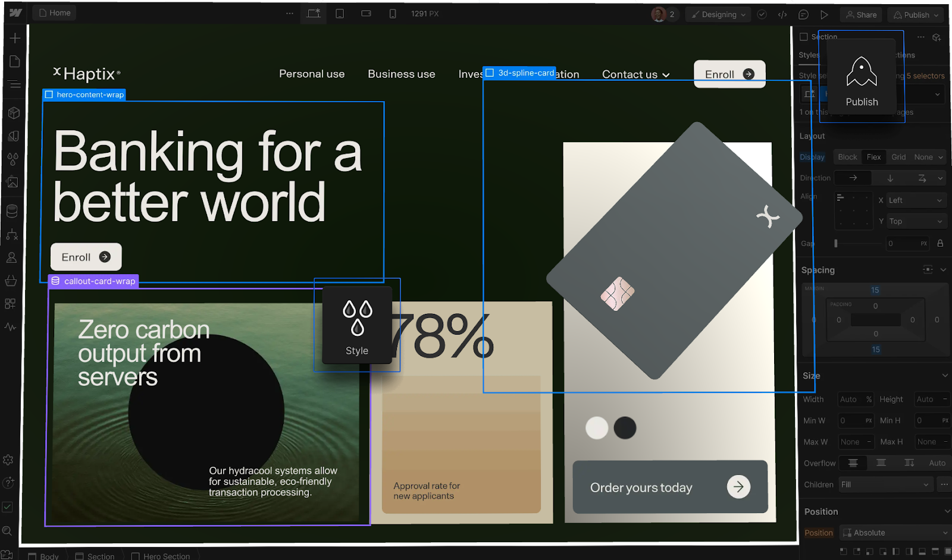
Task: Select Body in bottom breadcrumb
Action: pyautogui.click(x=43, y=556)
